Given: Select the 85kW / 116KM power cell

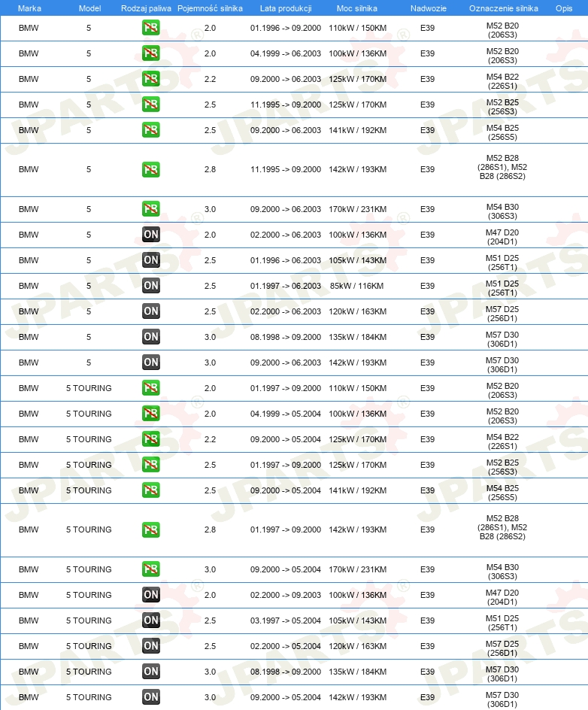Looking at the screenshot, I should pos(357,286).
